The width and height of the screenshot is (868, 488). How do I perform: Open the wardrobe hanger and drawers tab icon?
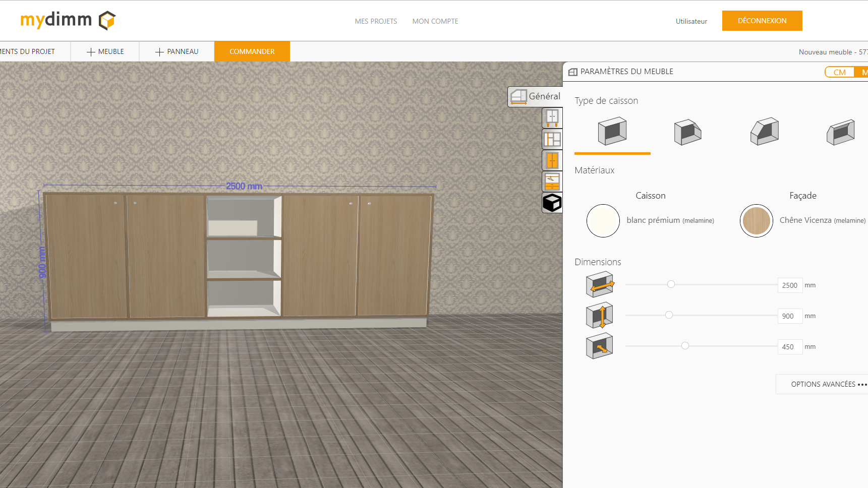tap(552, 181)
